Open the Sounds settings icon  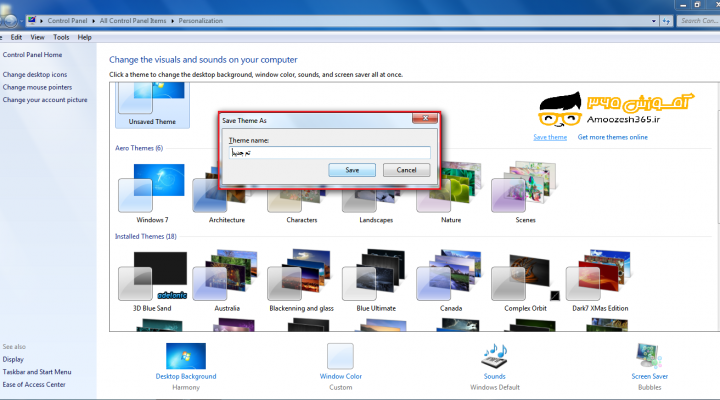[494, 356]
